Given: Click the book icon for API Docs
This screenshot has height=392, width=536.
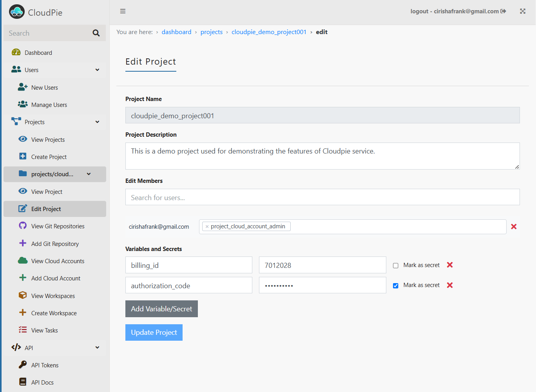Looking at the screenshot, I should [x=23, y=382].
